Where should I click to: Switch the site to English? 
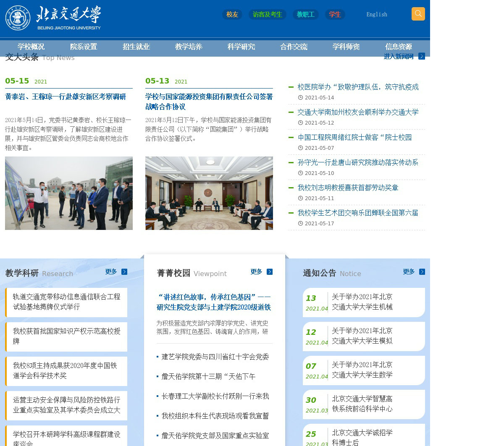(x=377, y=15)
